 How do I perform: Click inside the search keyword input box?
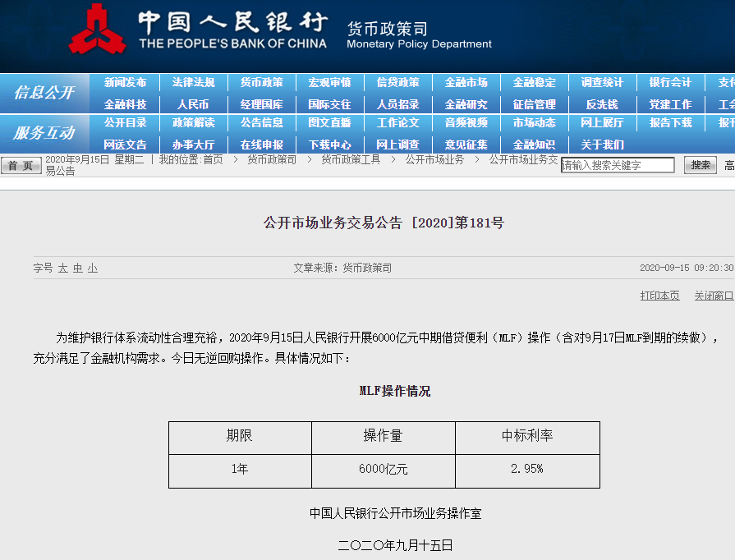click(x=618, y=164)
